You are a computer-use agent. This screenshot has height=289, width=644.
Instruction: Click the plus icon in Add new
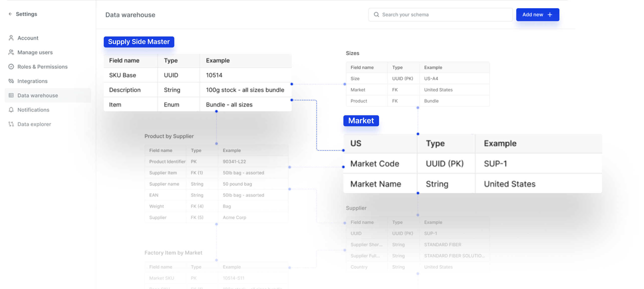(x=550, y=15)
